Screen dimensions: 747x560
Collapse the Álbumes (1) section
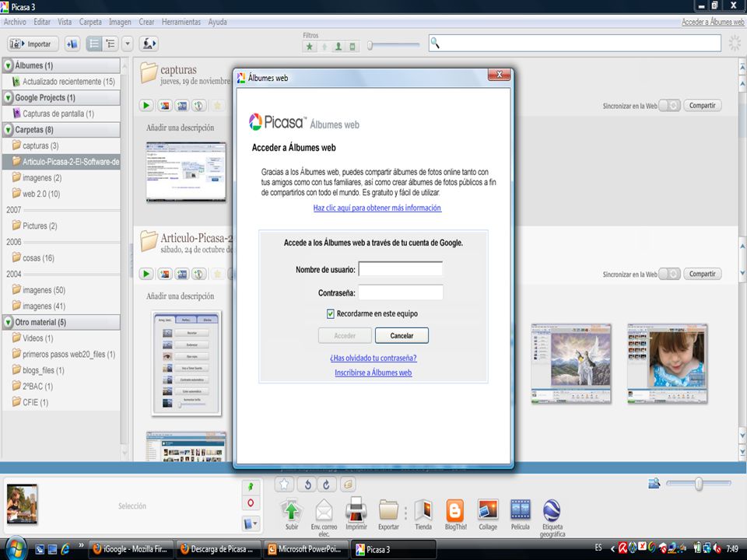(x=8, y=65)
